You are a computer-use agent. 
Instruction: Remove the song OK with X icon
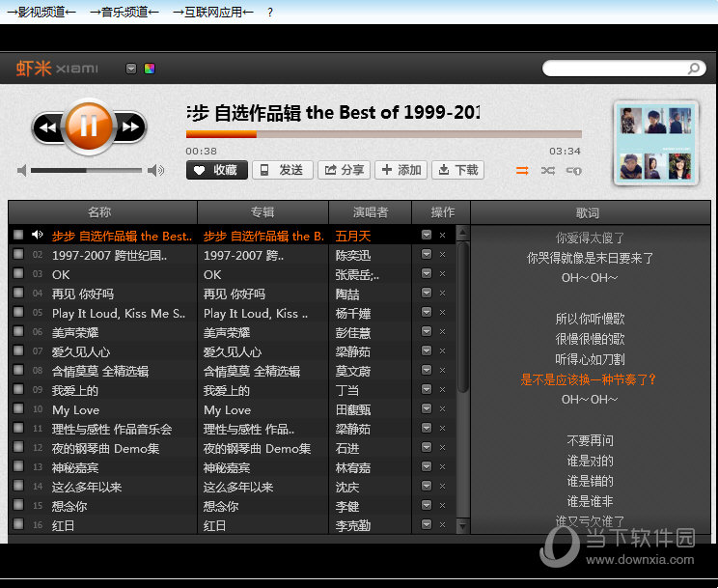pyautogui.click(x=442, y=274)
